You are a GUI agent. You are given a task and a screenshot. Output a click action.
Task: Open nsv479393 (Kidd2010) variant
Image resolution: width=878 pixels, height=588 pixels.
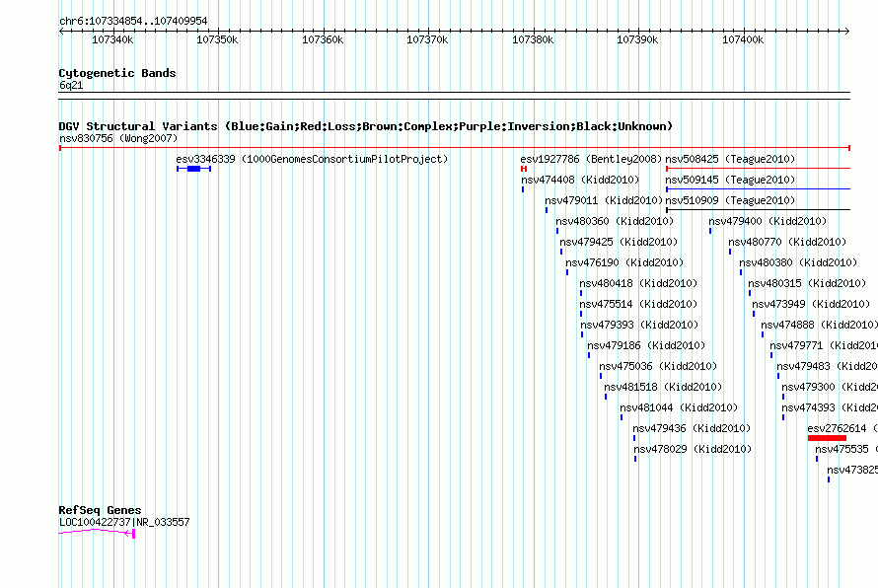pyautogui.click(x=639, y=325)
